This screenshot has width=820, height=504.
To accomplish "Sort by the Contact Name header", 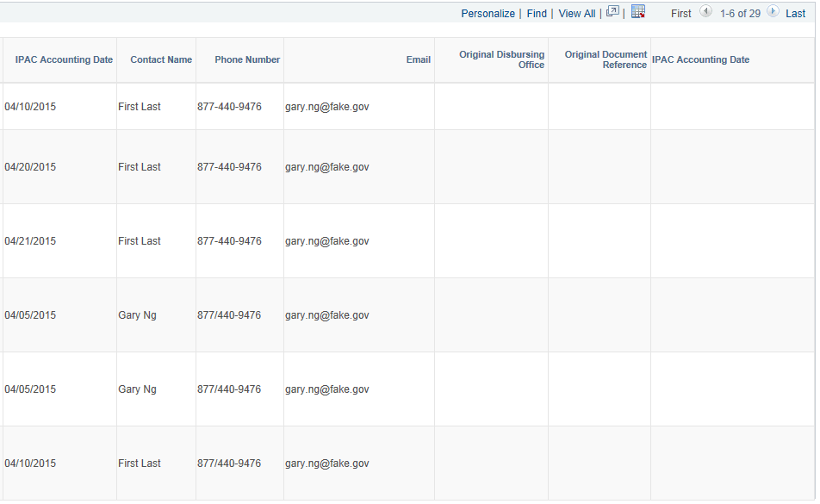I will click(161, 59).
